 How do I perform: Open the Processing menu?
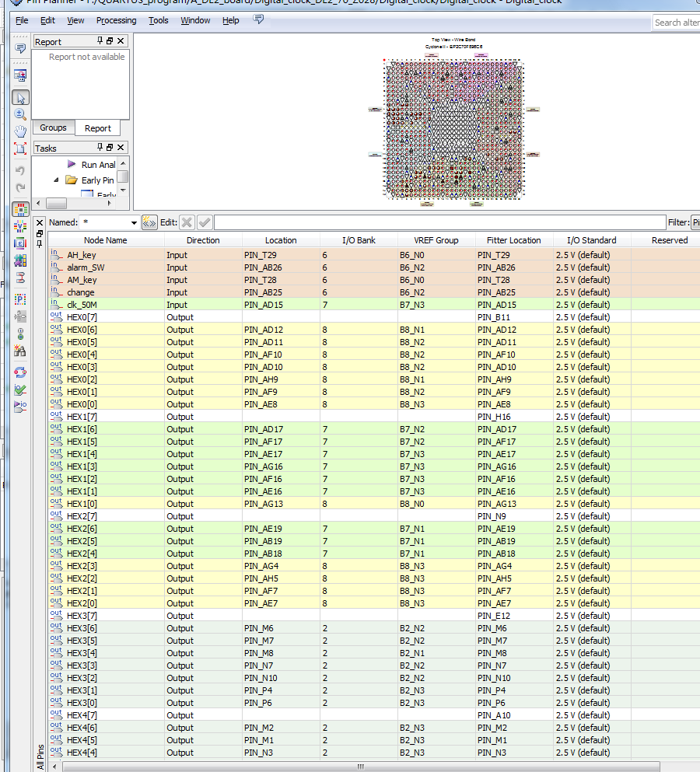click(x=116, y=20)
